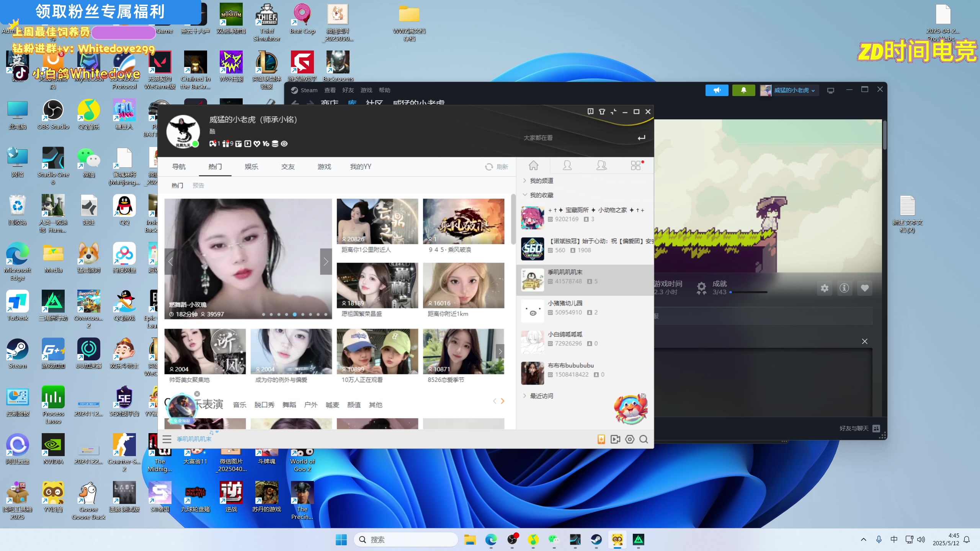Click the YY feedback message icon

tap(590, 111)
